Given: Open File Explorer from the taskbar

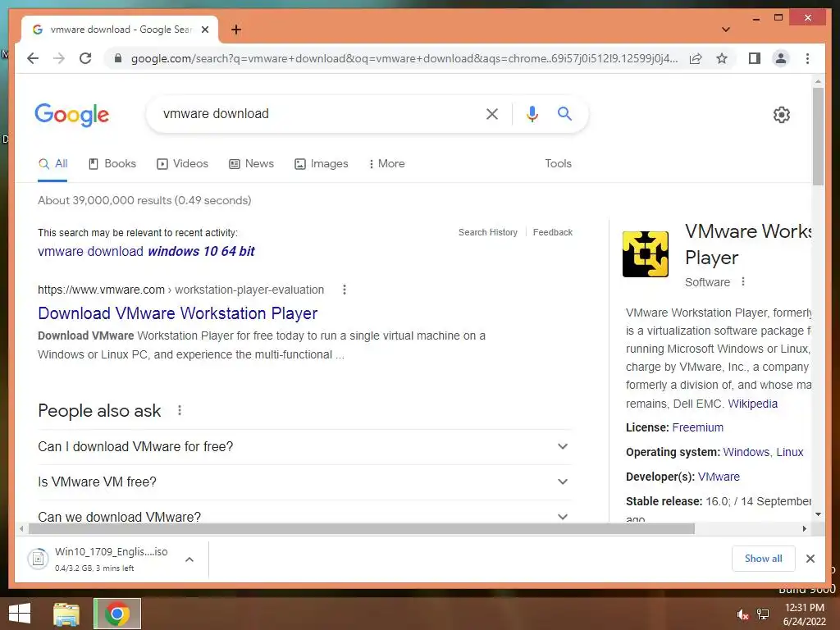Looking at the screenshot, I should click(66, 614).
